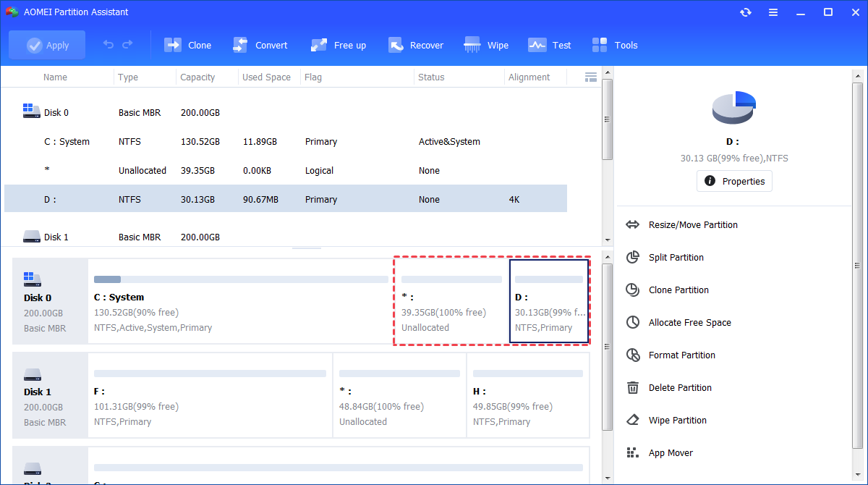868x485 pixels.
Task: Select 39.35GB unallocated block in map
Action: pos(451,301)
